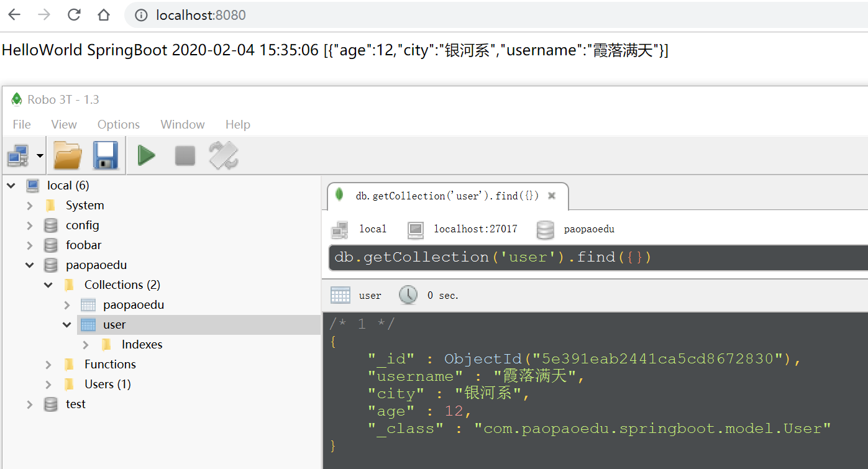Expand the Indexes folder
The width and height of the screenshot is (868, 469).
point(86,344)
